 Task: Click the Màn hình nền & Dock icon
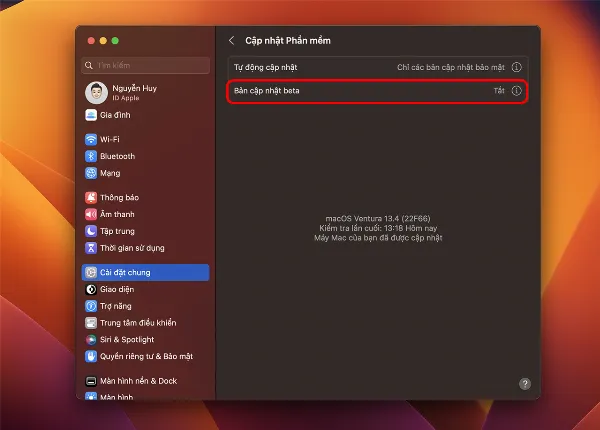[91, 381]
